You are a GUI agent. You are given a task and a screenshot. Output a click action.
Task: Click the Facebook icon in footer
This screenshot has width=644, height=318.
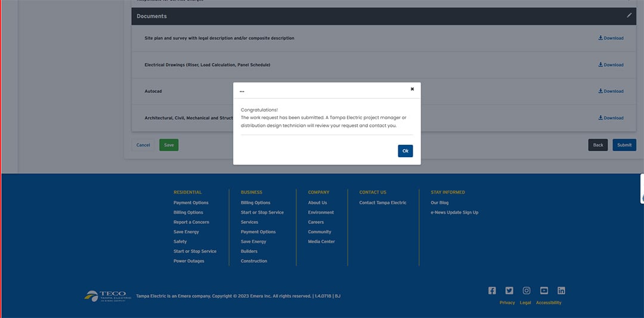pyautogui.click(x=492, y=291)
